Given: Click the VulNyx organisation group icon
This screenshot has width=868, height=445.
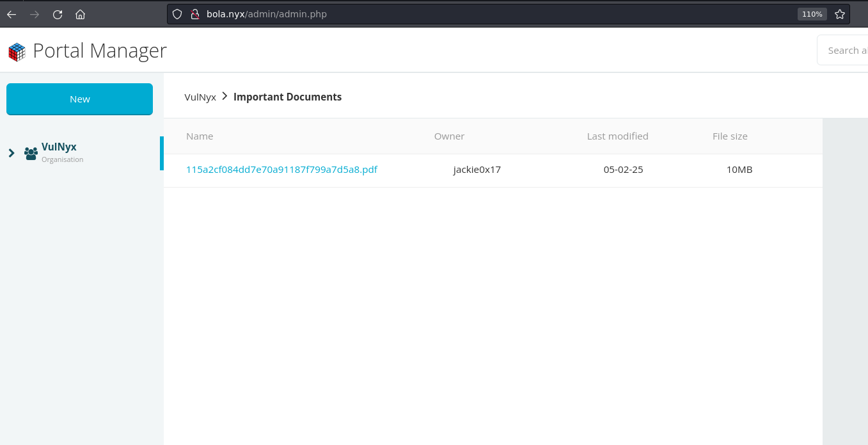Looking at the screenshot, I should pyautogui.click(x=31, y=154).
